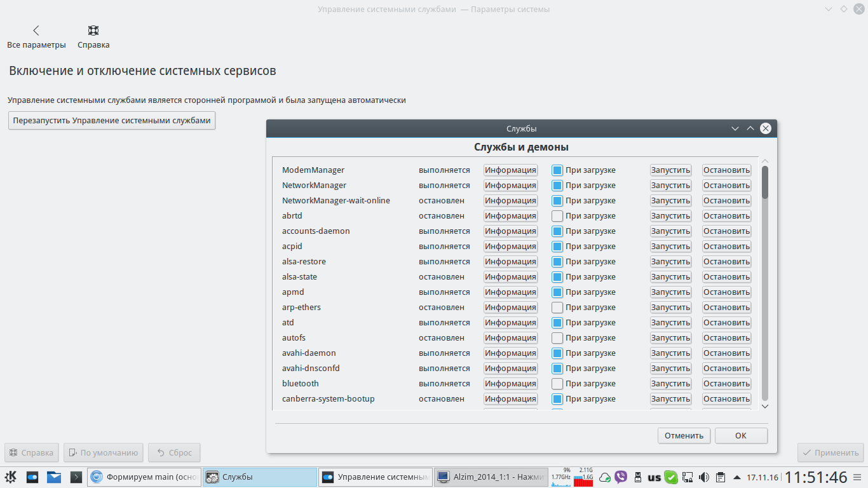The height and width of the screenshot is (488, 868).
Task: Enable При загрузке for abrtd
Action: [x=557, y=216]
